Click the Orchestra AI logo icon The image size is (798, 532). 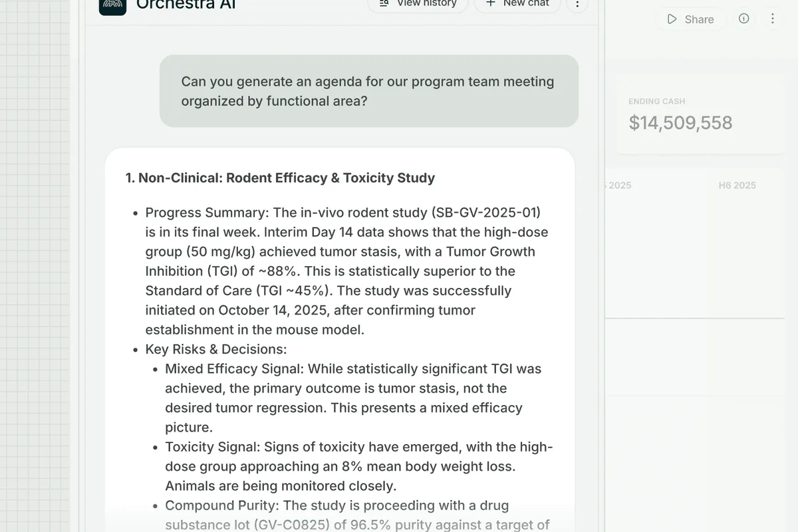[112, 7]
